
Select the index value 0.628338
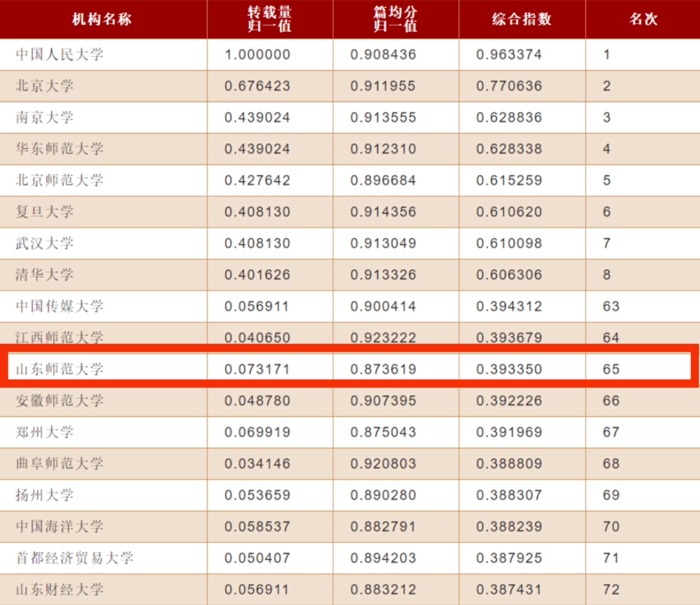point(509,148)
